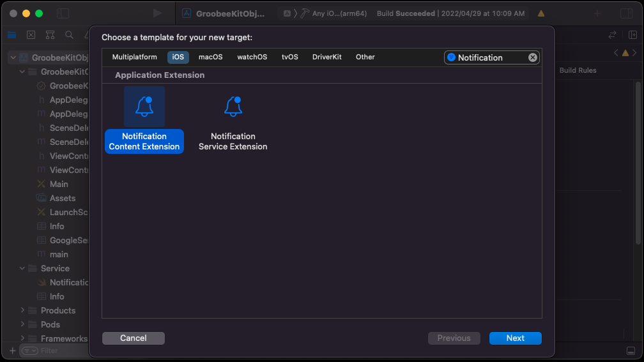Screen dimensions: 644x362
Task: Switch to tvOS platform tab
Action: (x=289, y=57)
